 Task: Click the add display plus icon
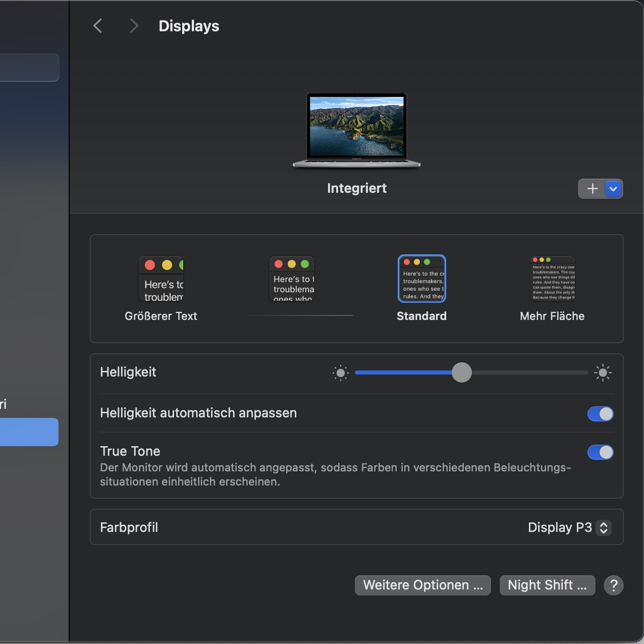pyautogui.click(x=592, y=189)
